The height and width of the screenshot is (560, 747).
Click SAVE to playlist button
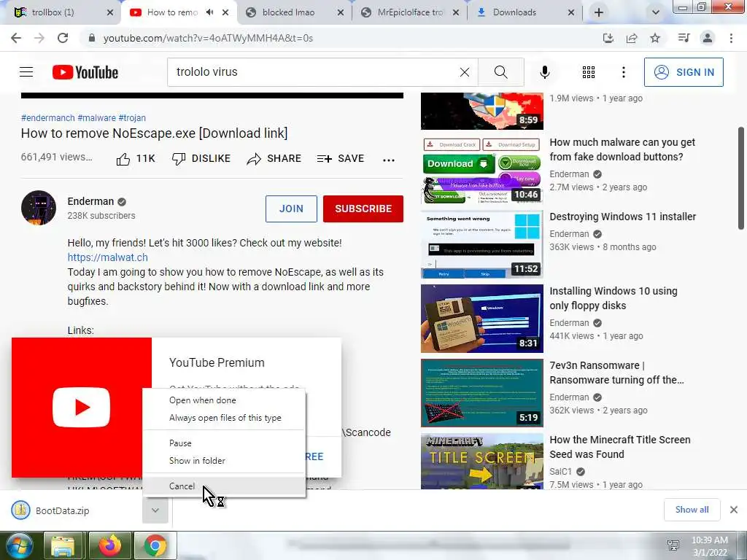tap(340, 158)
